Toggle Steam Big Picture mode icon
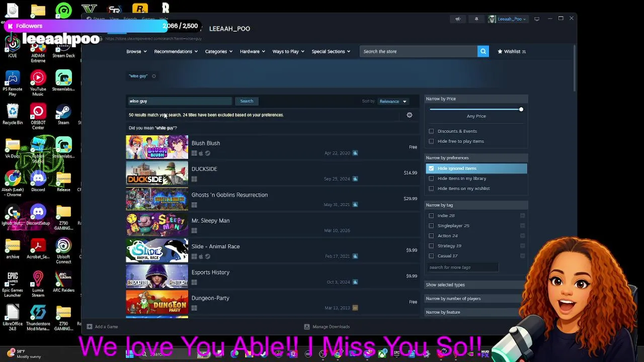This screenshot has width=644, height=362. (x=537, y=19)
